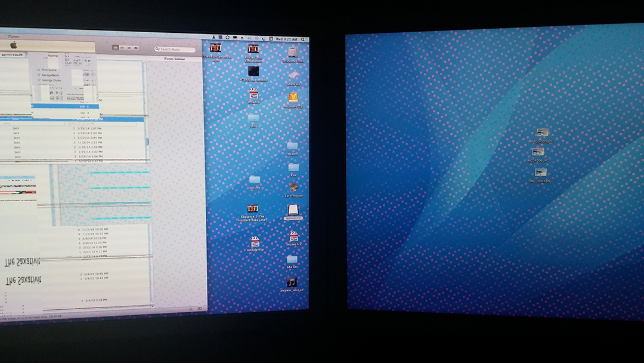
Task: Click the Spotlight magnifier in the menu bar
Action: click(303, 39)
